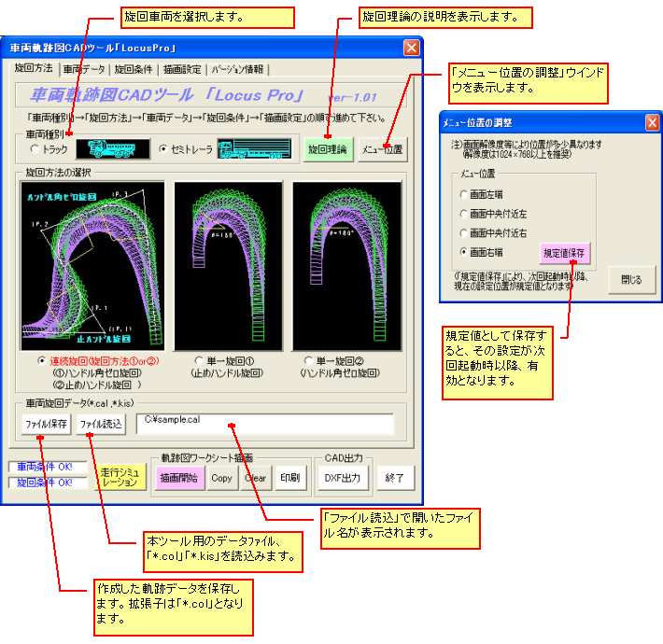The width and height of the screenshot is (663, 644).
Task: Click the 印刷 print button
Action: [x=290, y=478]
